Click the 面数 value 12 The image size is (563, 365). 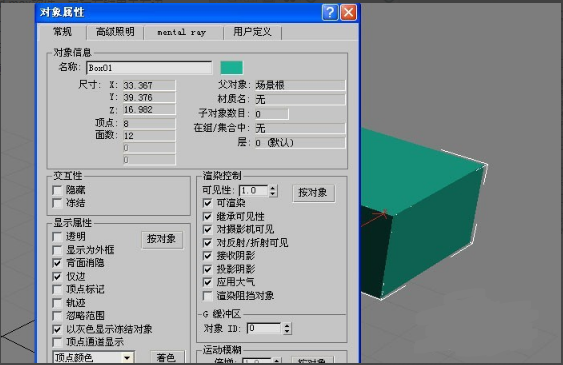pos(149,136)
